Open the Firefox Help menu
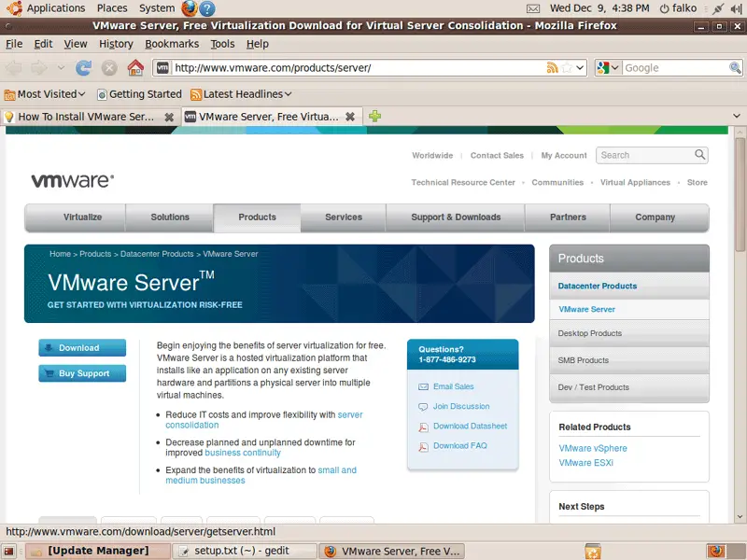This screenshot has width=747, height=560. (258, 44)
